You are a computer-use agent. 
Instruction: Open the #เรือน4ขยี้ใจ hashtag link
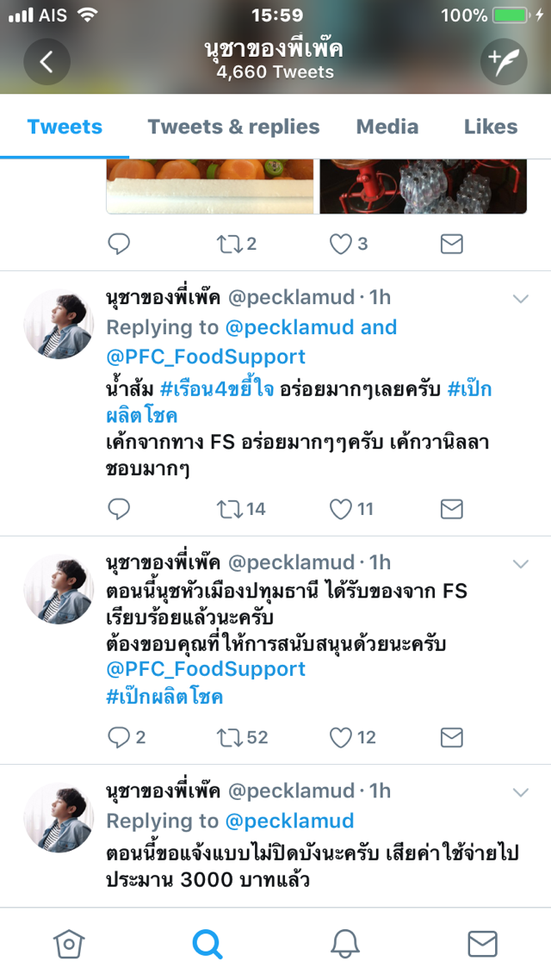coord(217,388)
